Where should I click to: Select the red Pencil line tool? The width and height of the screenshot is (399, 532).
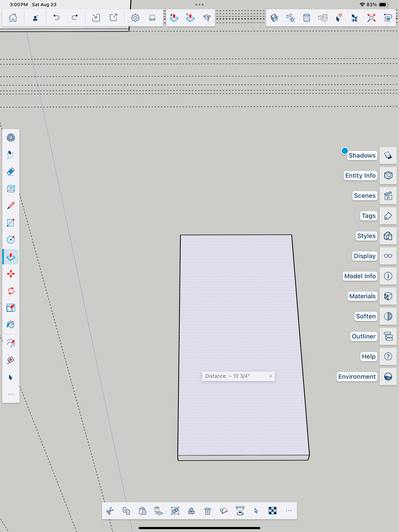pos(11,206)
